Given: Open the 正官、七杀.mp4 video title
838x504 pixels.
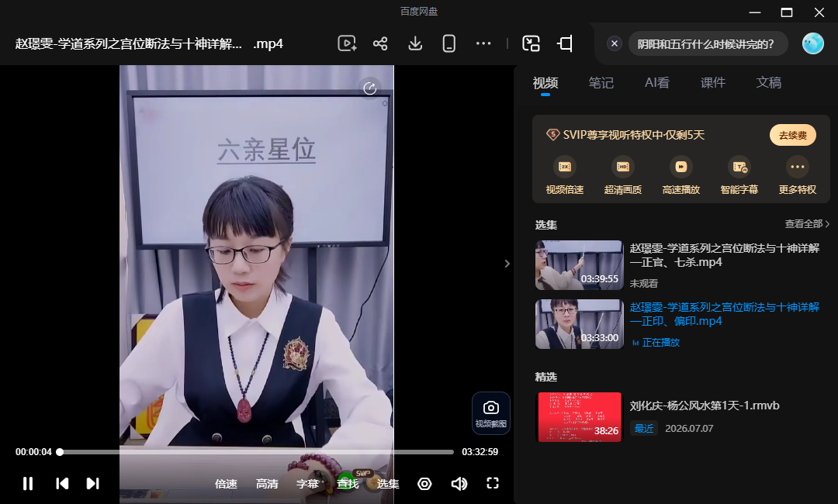Looking at the screenshot, I should pyautogui.click(x=724, y=255).
